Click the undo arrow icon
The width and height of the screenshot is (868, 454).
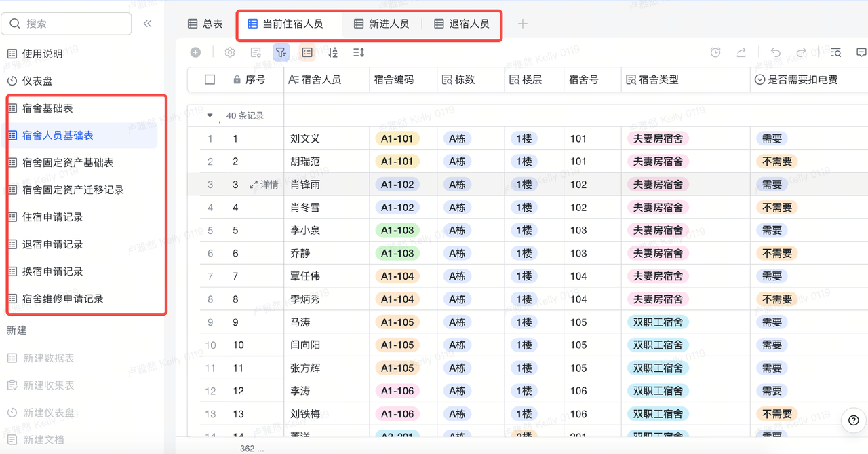(776, 52)
